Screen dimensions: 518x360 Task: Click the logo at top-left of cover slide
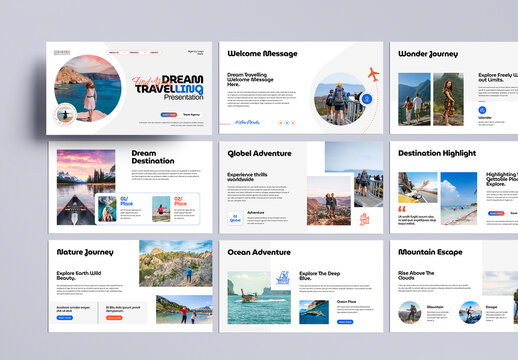pyautogui.click(x=62, y=52)
